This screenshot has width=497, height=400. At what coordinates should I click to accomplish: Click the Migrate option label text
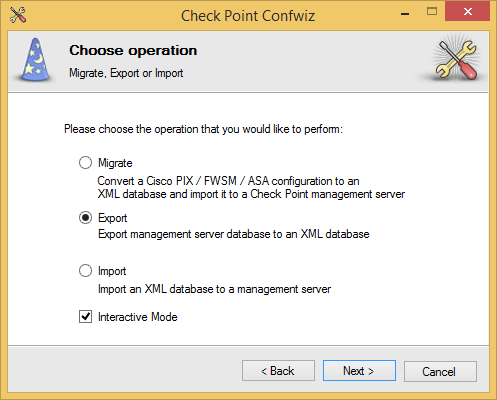[x=115, y=163]
